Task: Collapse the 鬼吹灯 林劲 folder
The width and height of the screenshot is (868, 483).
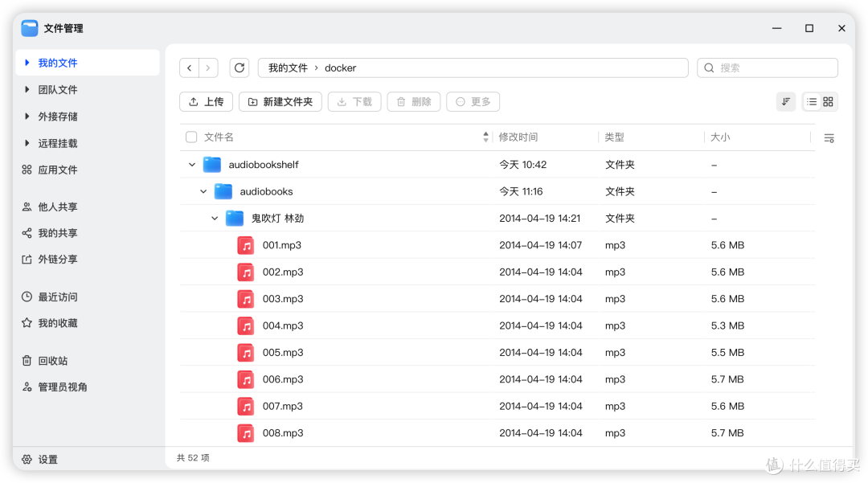Action: pos(215,218)
